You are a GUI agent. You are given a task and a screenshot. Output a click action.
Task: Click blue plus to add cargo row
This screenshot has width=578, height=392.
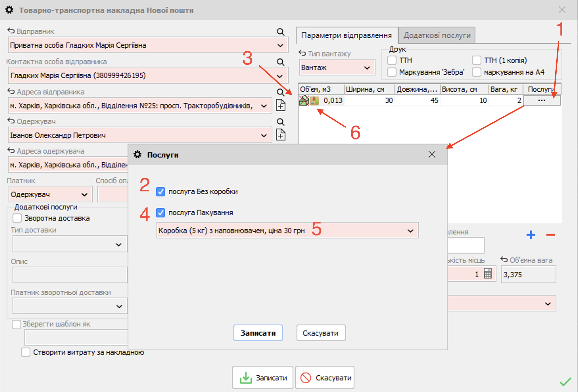(x=531, y=235)
